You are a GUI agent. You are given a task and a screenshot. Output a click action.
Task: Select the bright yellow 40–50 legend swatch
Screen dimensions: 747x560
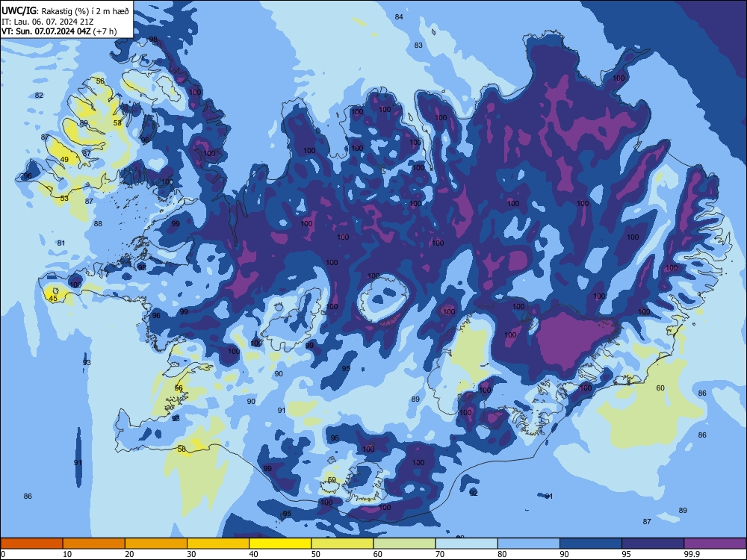tap(280, 544)
